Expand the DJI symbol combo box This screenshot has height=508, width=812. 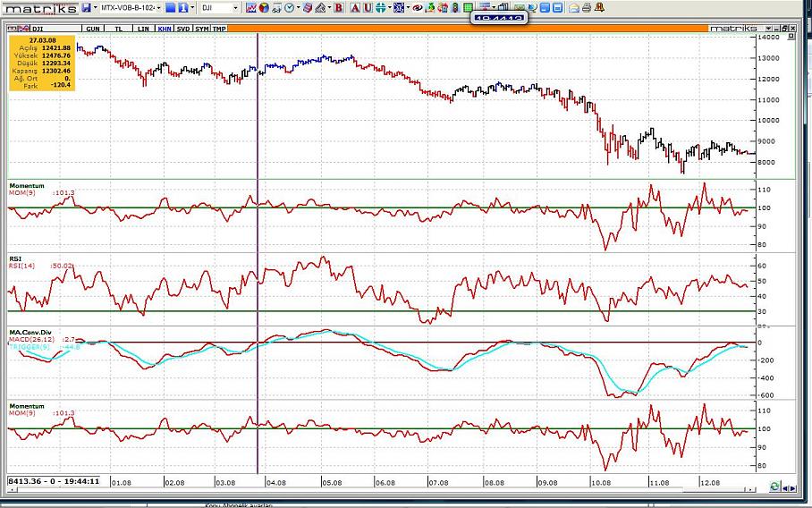coord(235,7)
